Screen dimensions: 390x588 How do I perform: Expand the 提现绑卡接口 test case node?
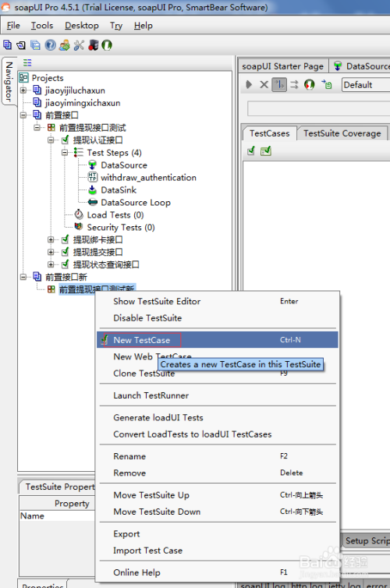(x=51, y=239)
